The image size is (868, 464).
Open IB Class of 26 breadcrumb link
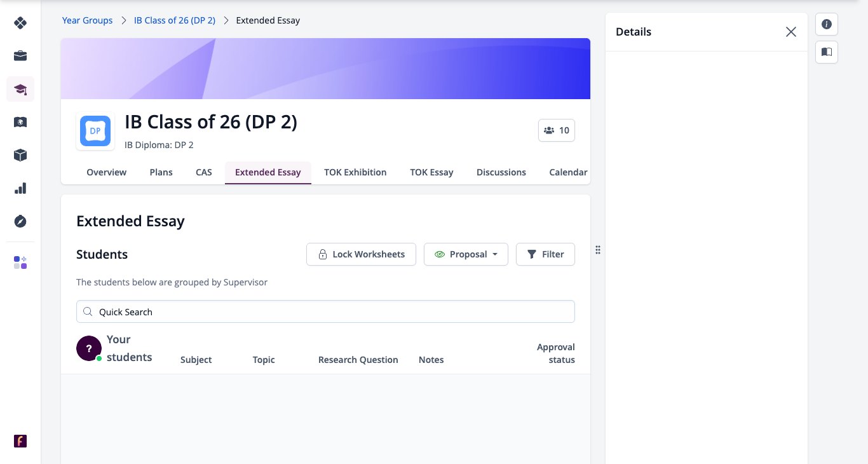coord(175,20)
